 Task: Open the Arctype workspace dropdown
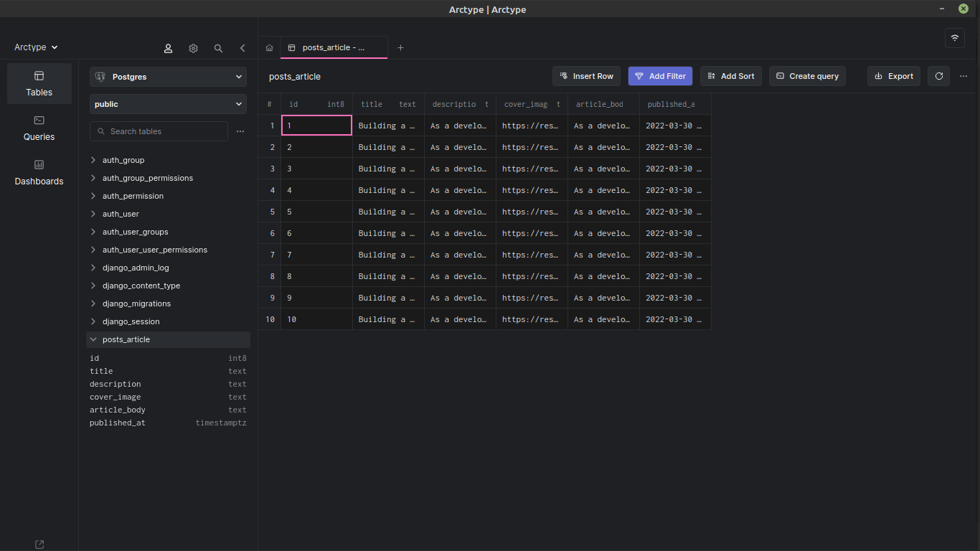pos(36,47)
